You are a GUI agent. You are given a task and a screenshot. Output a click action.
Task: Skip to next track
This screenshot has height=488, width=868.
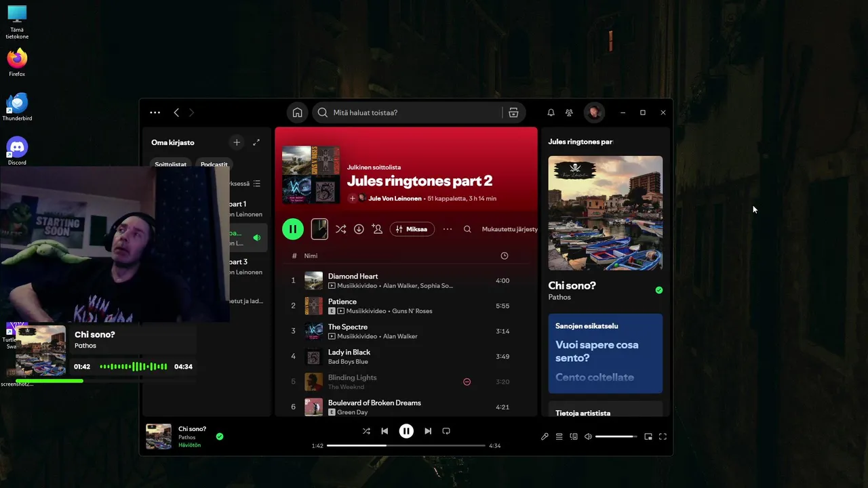pyautogui.click(x=428, y=431)
